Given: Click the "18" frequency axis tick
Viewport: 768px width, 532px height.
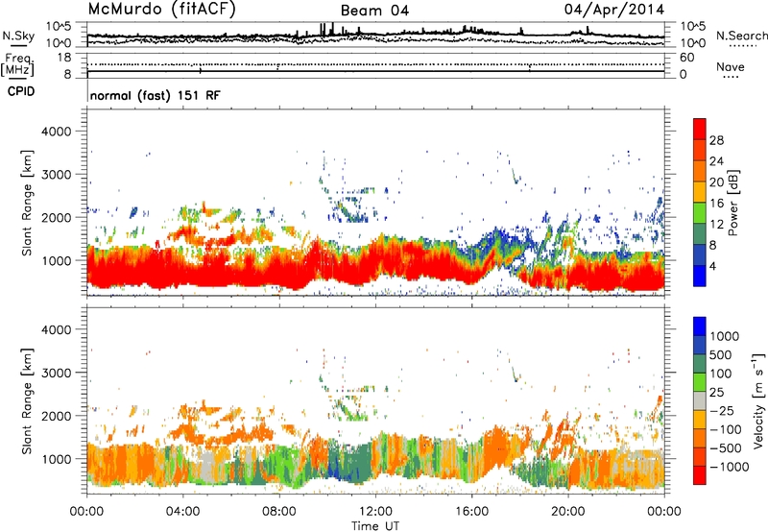Looking at the screenshot, I should [64, 58].
